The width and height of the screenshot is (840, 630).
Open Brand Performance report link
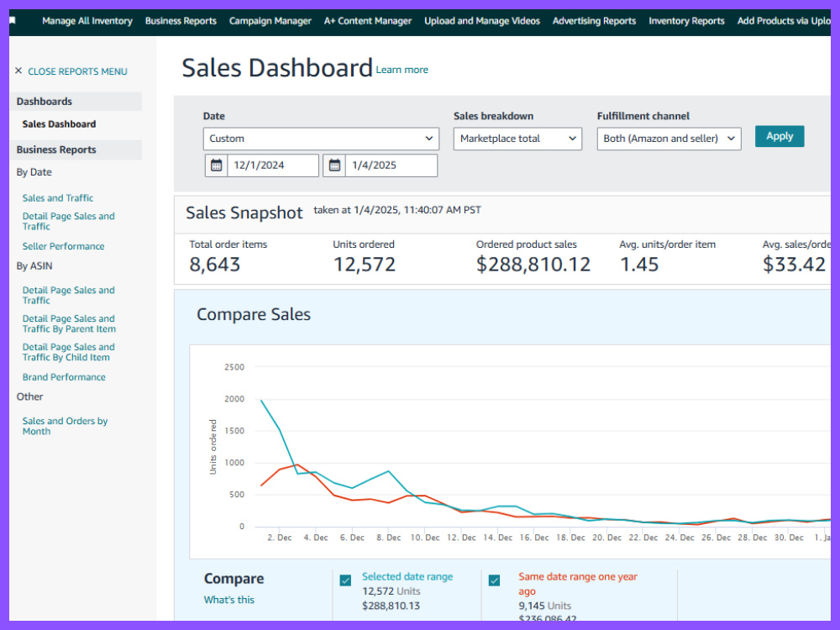pyautogui.click(x=64, y=376)
